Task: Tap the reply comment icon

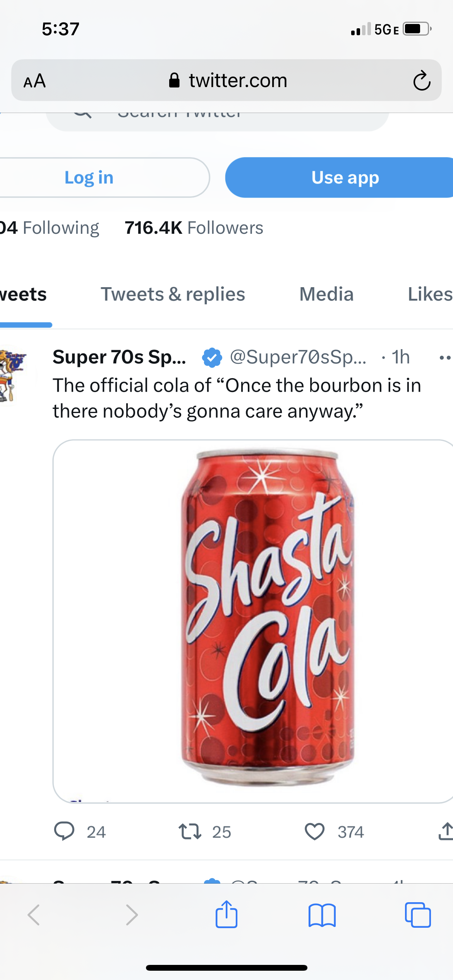Action: (x=64, y=831)
